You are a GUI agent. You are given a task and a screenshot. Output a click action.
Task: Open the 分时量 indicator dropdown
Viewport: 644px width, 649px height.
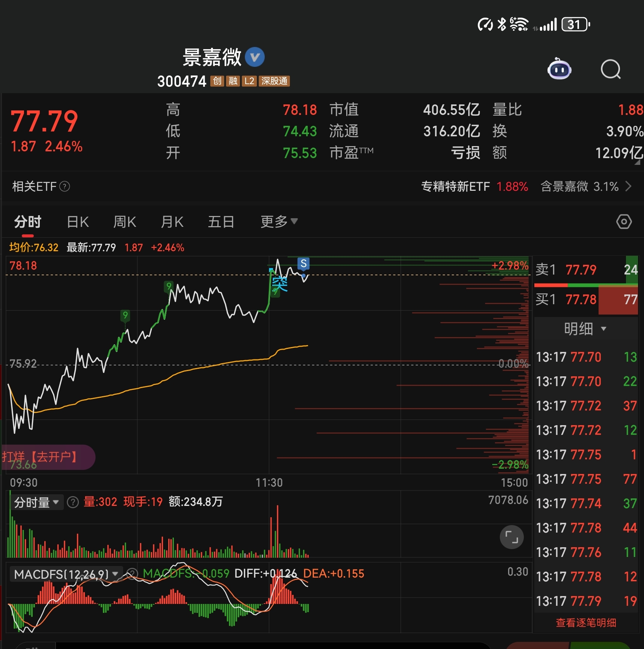(36, 502)
